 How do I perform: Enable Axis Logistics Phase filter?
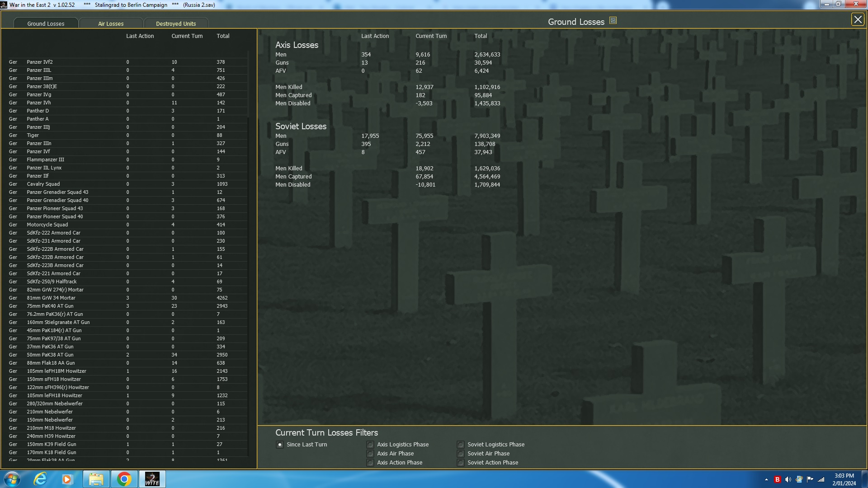click(370, 445)
